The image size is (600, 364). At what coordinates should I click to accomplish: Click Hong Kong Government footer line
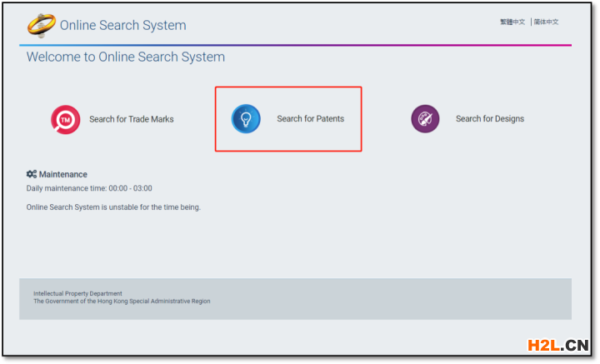click(x=122, y=302)
